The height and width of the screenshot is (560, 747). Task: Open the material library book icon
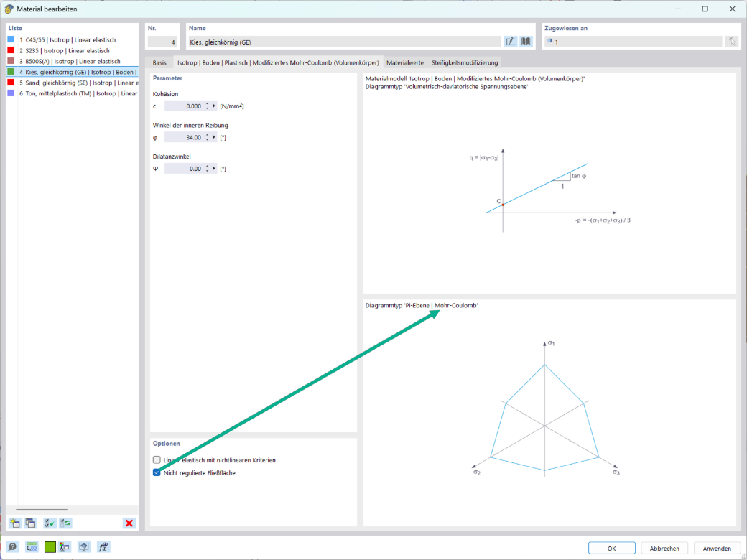point(526,42)
